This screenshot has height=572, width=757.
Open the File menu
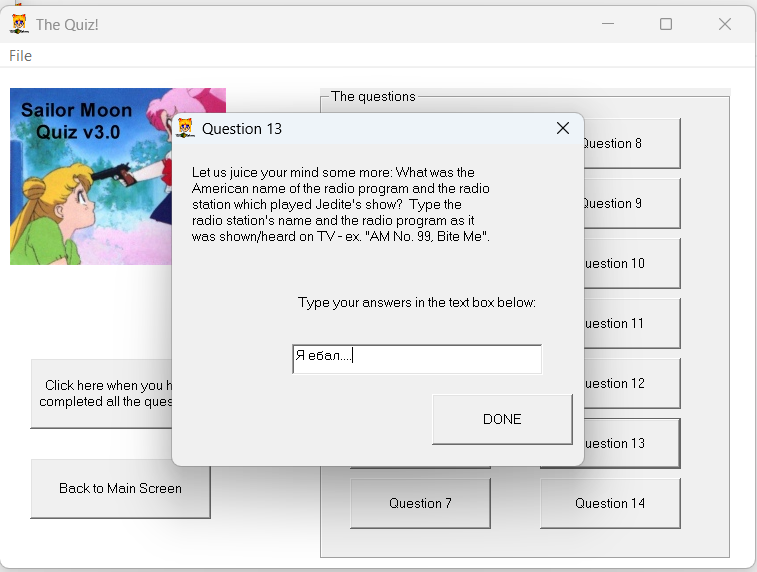pos(21,56)
